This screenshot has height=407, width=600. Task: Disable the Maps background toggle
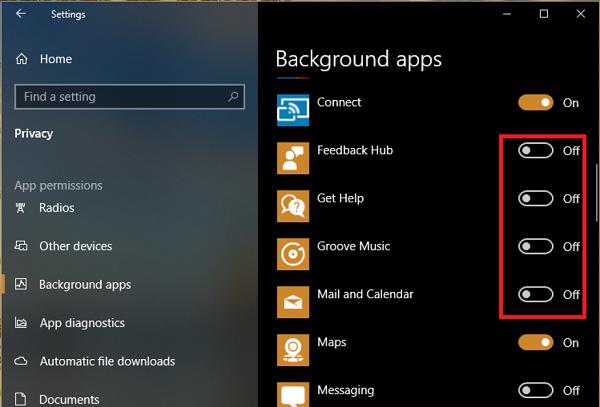pos(536,342)
